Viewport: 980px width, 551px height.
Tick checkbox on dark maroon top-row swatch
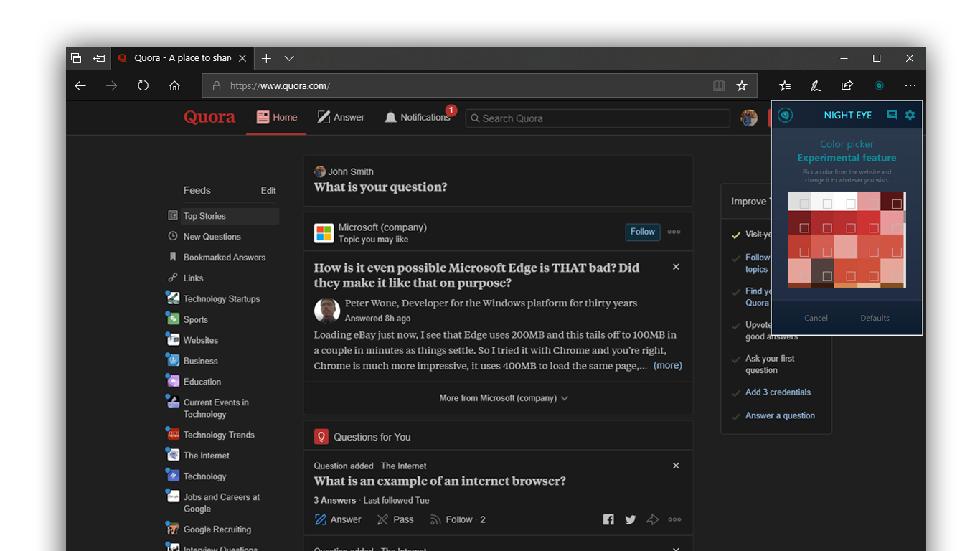(897, 204)
